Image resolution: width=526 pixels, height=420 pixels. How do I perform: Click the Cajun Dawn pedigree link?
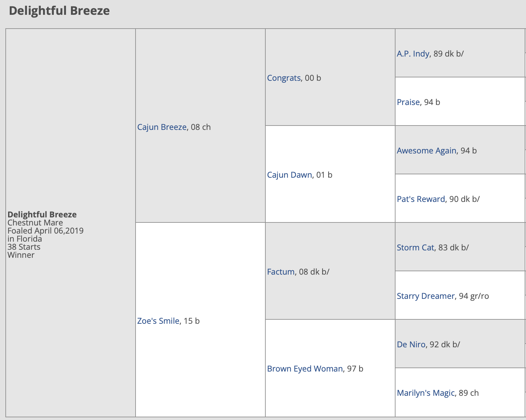click(290, 175)
